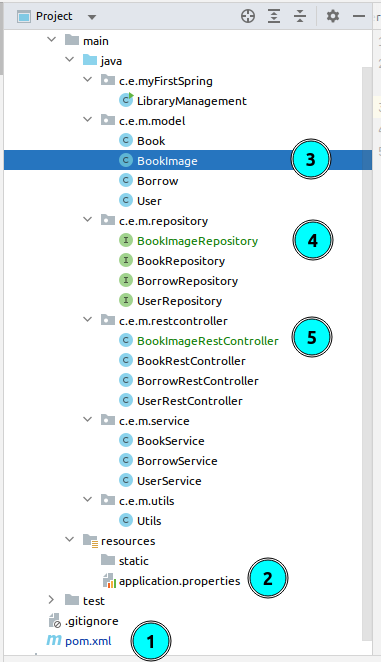Expand the test folder chevron
Viewport: 381px width, 662px height.
coord(52,600)
